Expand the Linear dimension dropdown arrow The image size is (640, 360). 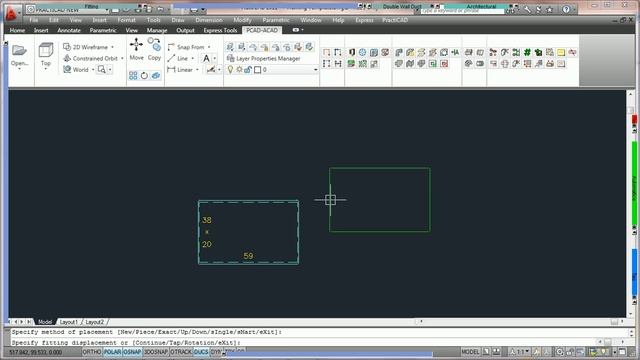click(198, 70)
